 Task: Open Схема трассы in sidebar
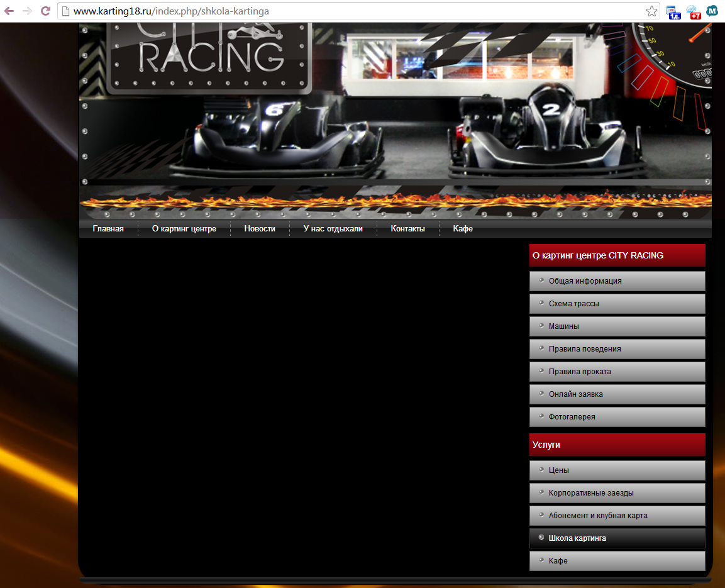point(617,304)
